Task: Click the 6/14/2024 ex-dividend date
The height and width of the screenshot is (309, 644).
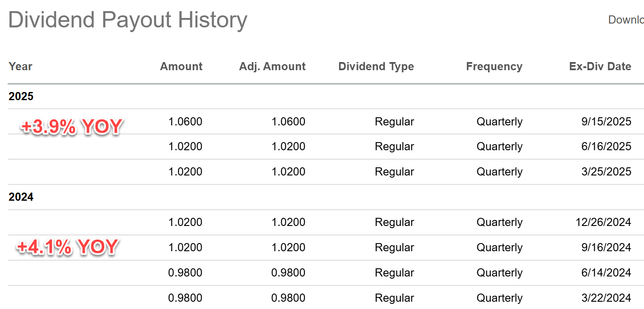Action: [x=606, y=273]
